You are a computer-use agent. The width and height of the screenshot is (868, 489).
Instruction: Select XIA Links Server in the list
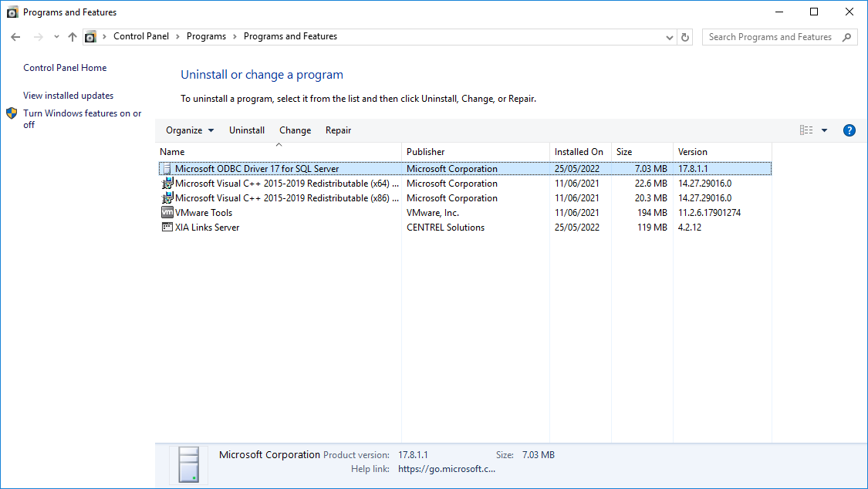[465, 228]
